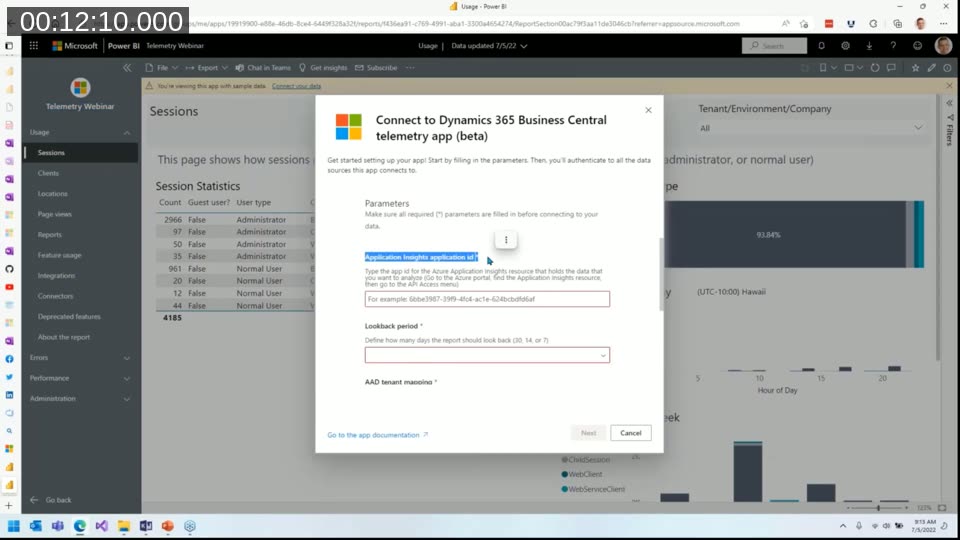The width and height of the screenshot is (960, 540).
Task: Click the Next button in dialog
Action: click(588, 433)
